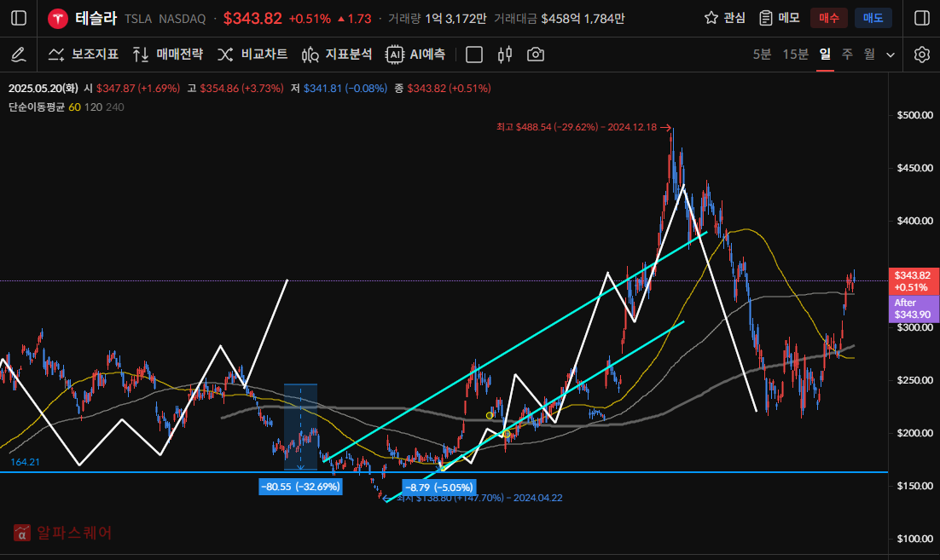940x560 pixels.
Task: Click the 최고 $488.54 high marker
Action: point(583,127)
